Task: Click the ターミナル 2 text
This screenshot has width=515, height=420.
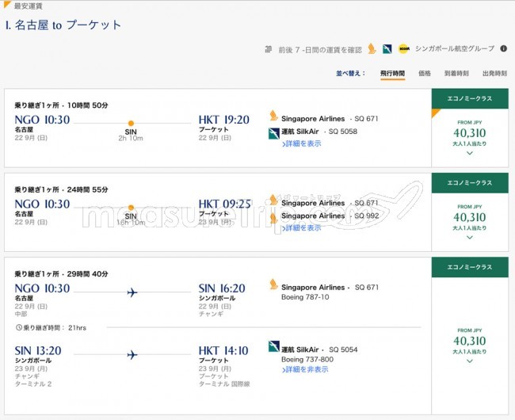Action: (33, 384)
